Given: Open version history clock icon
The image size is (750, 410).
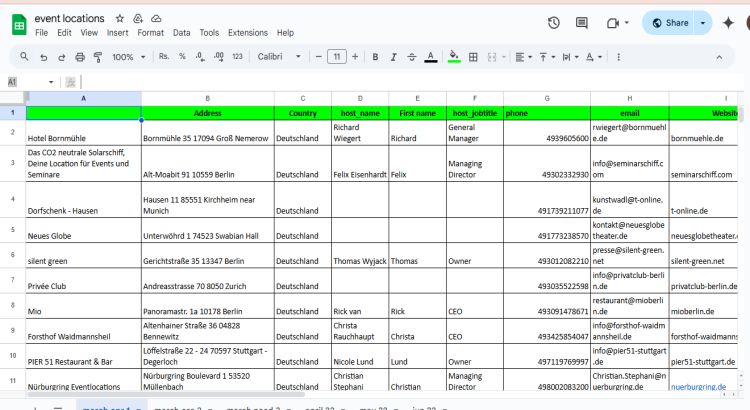Looking at the screenshot, I should (554, 23).
